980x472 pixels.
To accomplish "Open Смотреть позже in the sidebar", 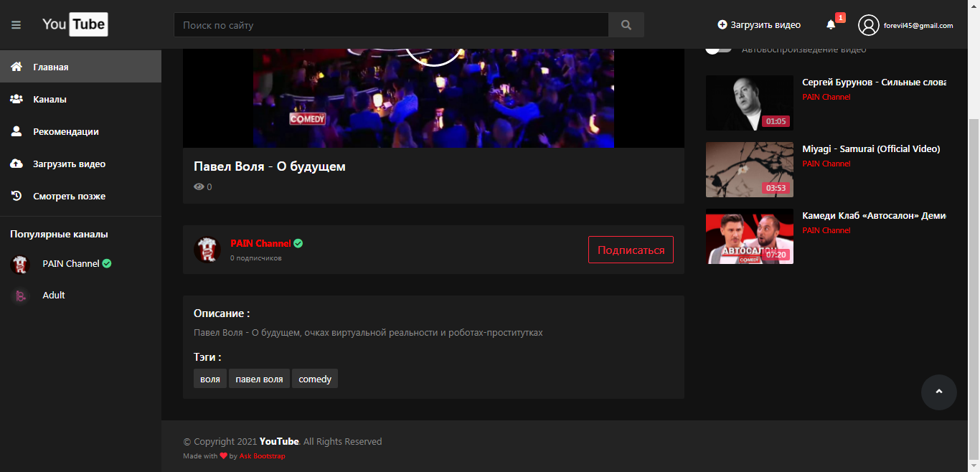I will pyautogui.click(x=80, y=196).
